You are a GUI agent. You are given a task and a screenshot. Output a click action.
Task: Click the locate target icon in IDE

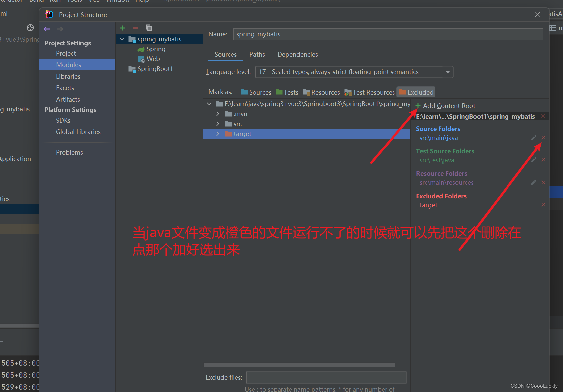[x=30, y=28]
